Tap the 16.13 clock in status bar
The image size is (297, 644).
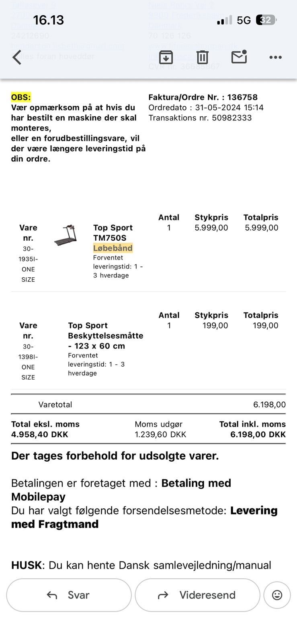(48, 20)
